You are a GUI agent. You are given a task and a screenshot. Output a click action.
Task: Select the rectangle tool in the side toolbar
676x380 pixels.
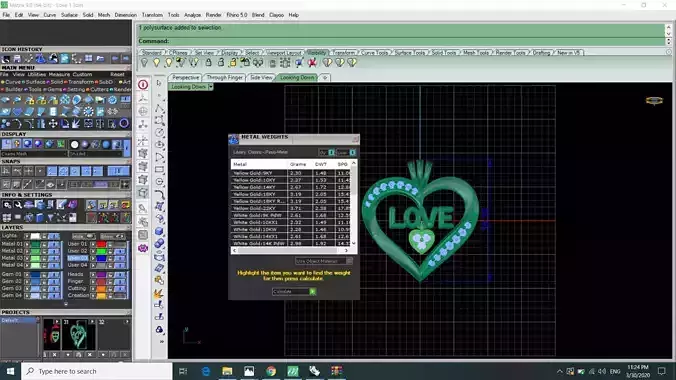point(159,170)
